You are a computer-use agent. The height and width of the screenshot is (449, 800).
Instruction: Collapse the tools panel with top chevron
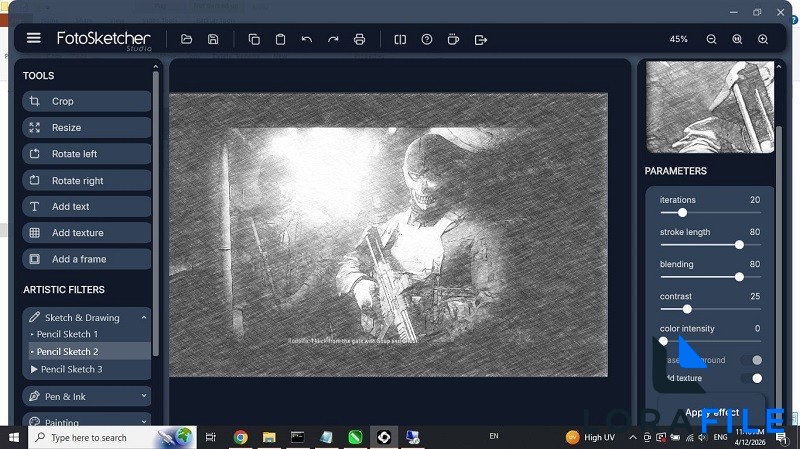coord(156,66)
